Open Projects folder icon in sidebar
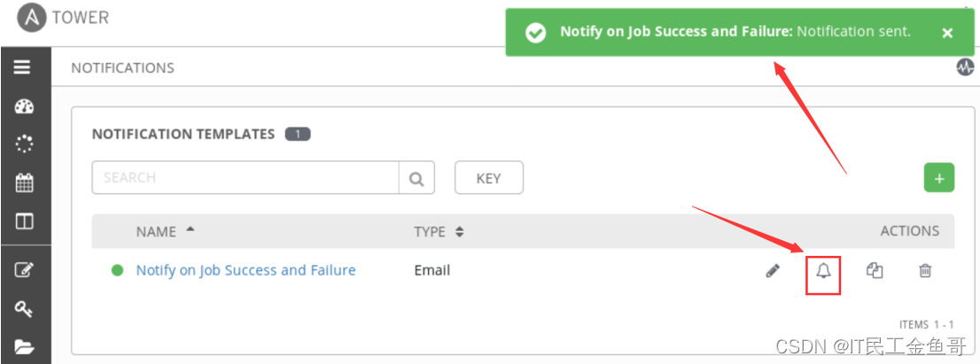Viewport: 980px width, 364px height. (x=24, y=346)
